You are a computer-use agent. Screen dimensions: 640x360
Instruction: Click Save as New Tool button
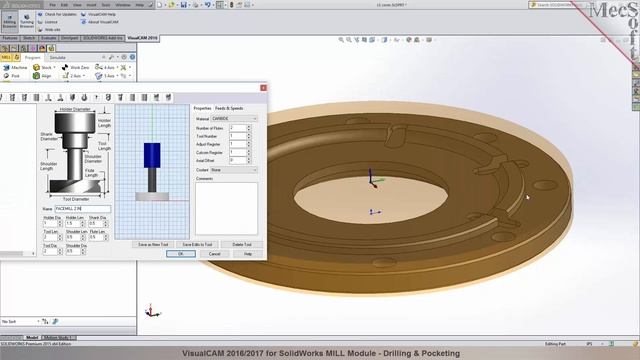tap(153, 244)
